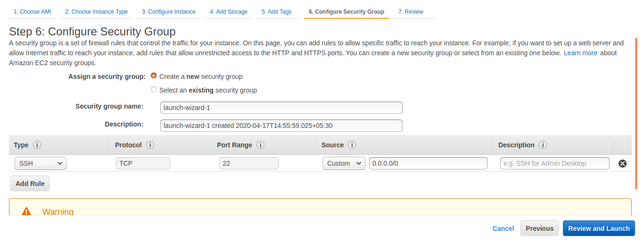
Task: Go to 1. Choose AMI step
Action: coord(33,12)
